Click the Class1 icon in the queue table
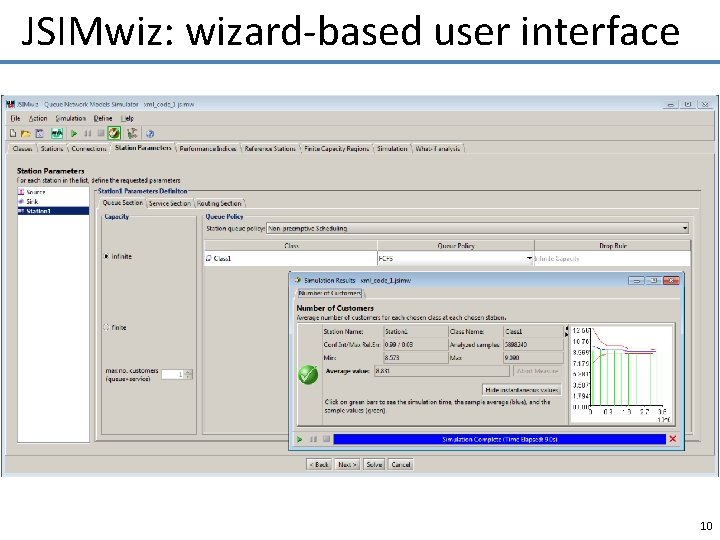Image resolution: width=720 pixels, height=540 pixels. pos(209,259)
